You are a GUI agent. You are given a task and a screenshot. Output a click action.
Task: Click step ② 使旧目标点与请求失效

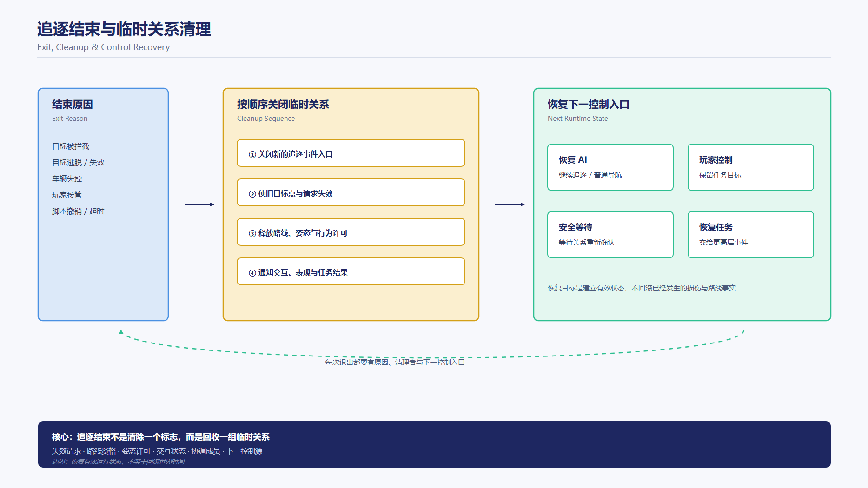(x=351, y=192)
